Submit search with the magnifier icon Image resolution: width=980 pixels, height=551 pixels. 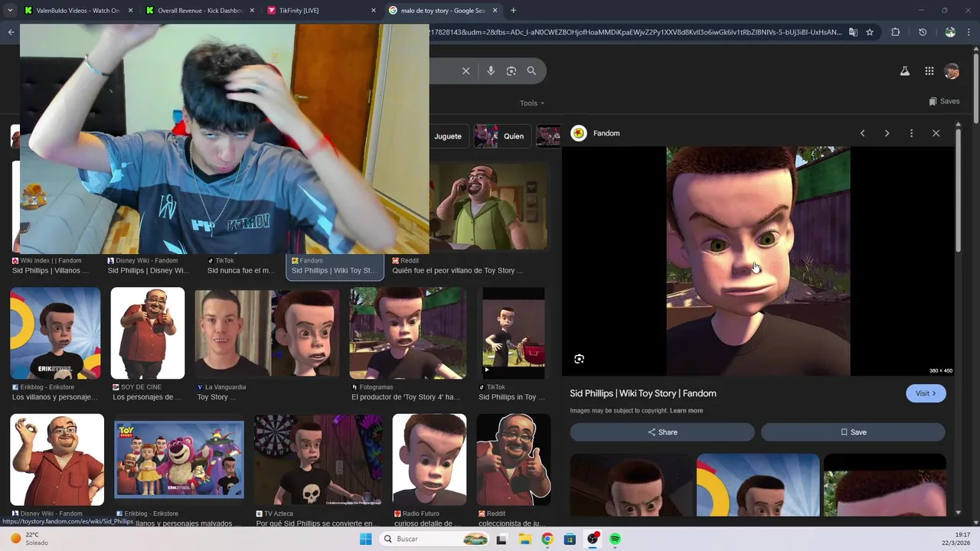(x=531, y=70)
